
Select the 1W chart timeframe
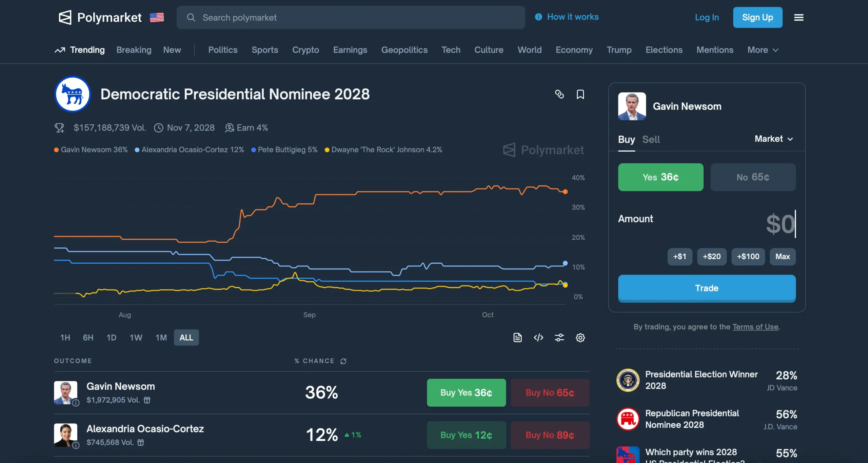pyautogui.click(x=136, y=338)
